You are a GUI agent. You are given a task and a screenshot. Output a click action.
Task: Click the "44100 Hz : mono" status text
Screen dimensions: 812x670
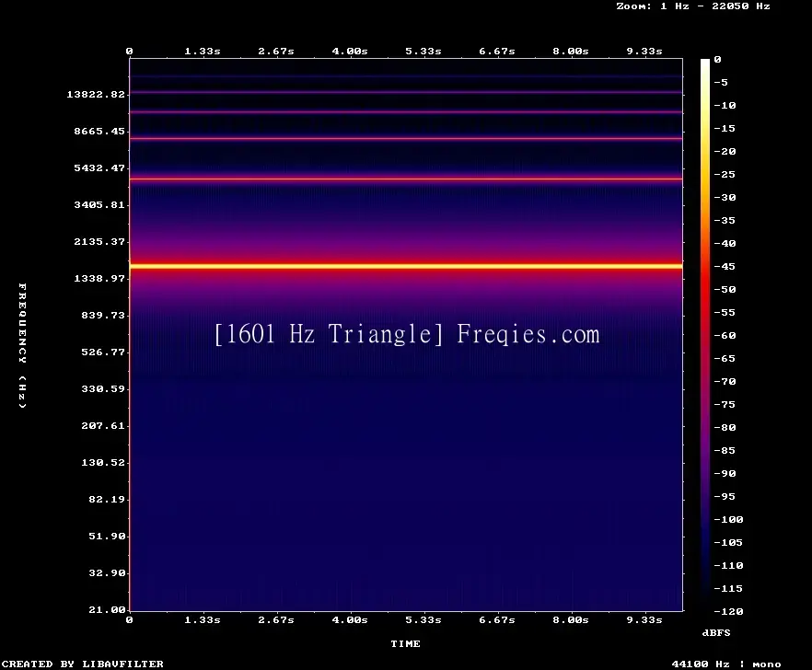726,664
